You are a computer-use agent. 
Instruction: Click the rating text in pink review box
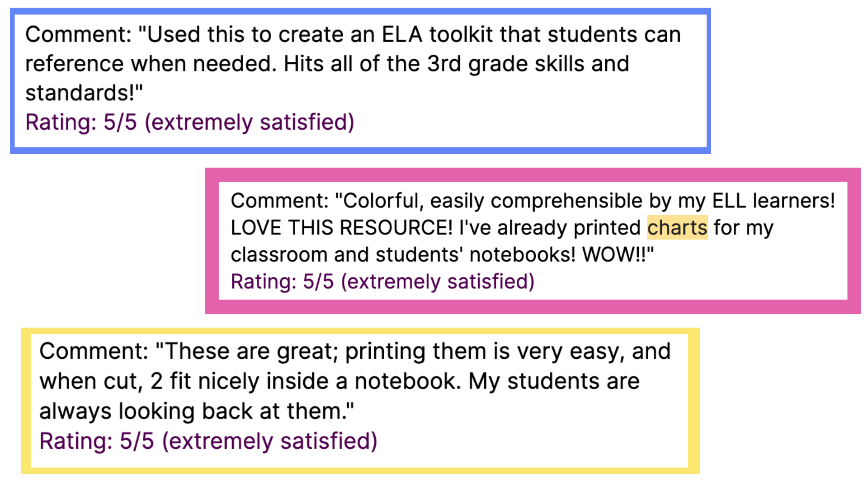click(x=382, y=282)
